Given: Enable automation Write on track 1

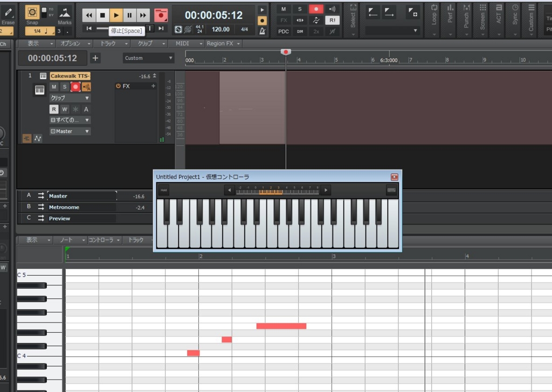Looking at the screenshot, I should tap(64, 109).
